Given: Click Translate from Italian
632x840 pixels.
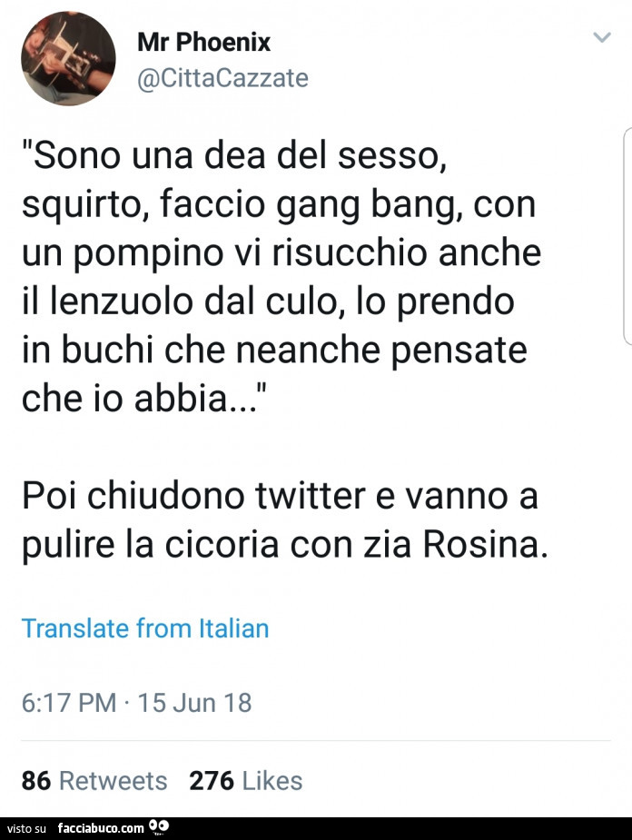Looking at the screenshot, I should (x=145, y=628).
